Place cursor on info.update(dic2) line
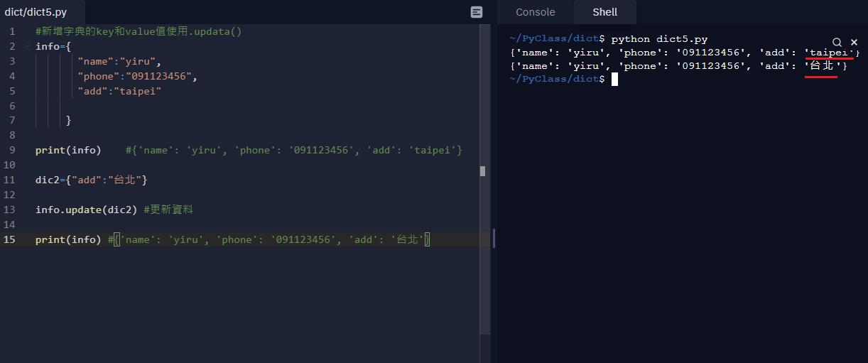 click(87, 210)
